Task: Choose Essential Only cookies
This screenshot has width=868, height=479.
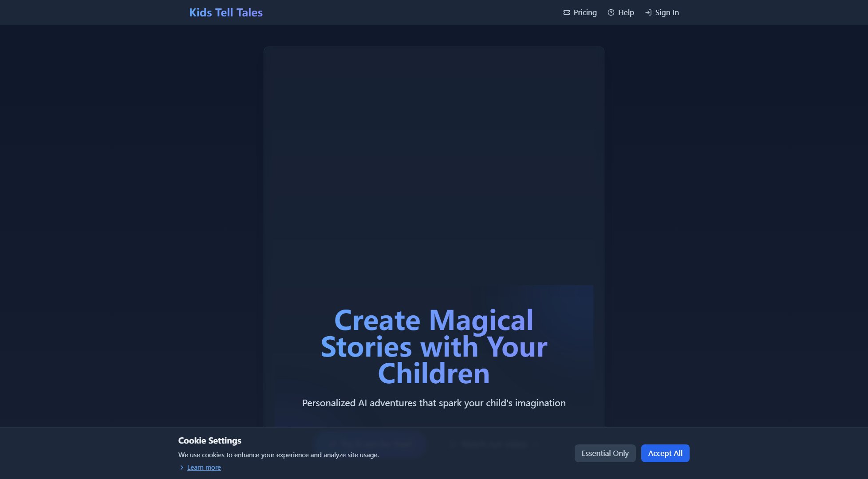Action: [x=605, y=453]
